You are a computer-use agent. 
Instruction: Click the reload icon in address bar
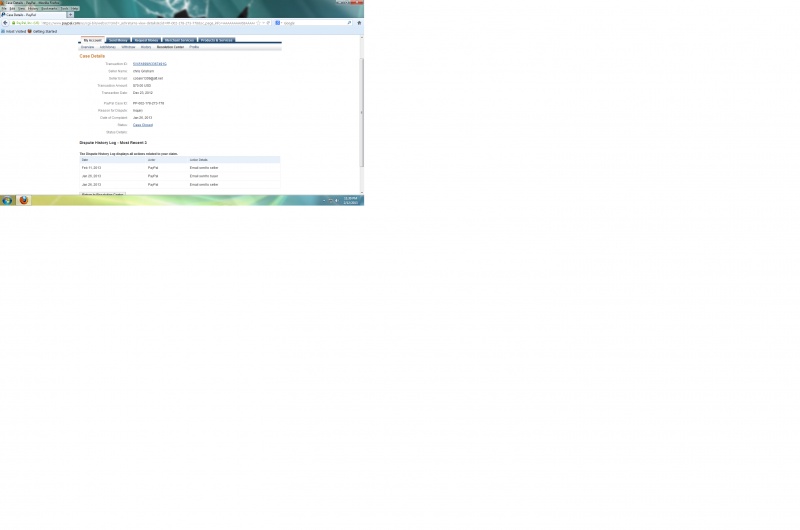click(268, 23)
